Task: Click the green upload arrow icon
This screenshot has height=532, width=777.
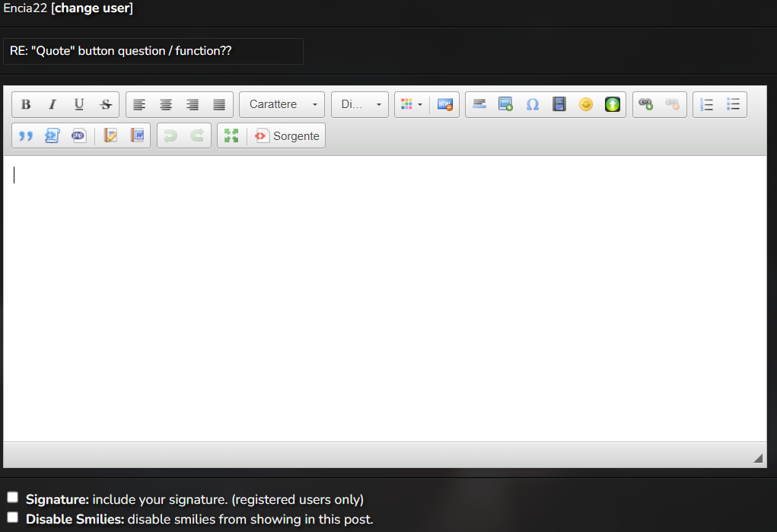Action: point(613,104)
